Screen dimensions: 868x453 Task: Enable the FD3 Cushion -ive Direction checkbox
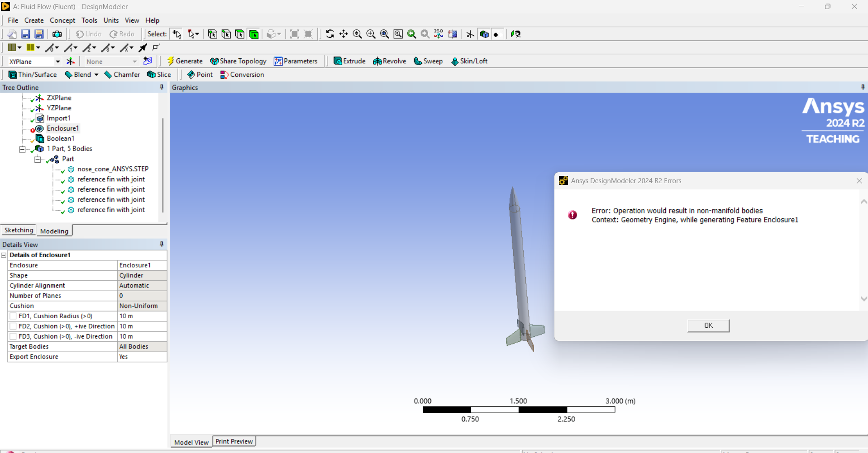click(x=13, y=336)
